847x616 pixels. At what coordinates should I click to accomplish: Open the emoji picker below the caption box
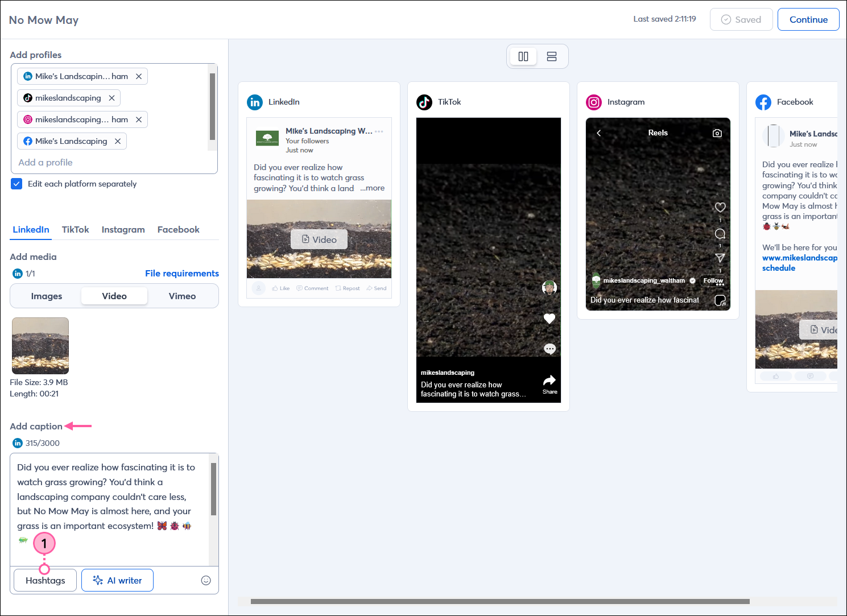(x=205, y=580)
